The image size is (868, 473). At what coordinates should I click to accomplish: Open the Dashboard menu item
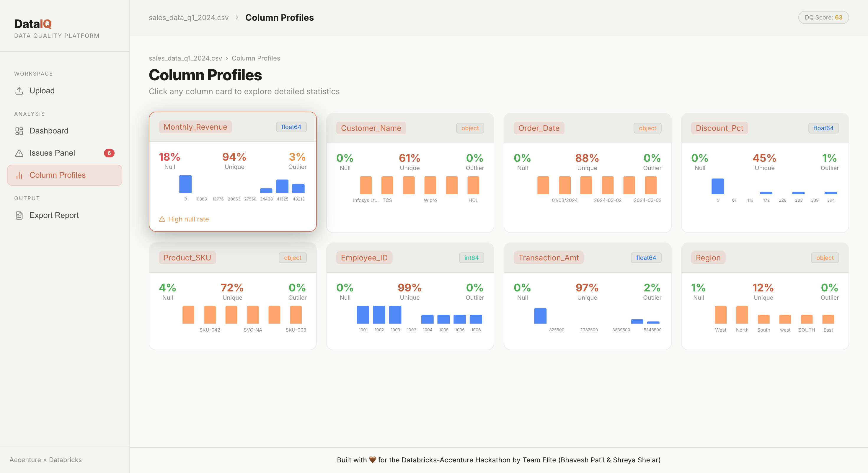49,131
